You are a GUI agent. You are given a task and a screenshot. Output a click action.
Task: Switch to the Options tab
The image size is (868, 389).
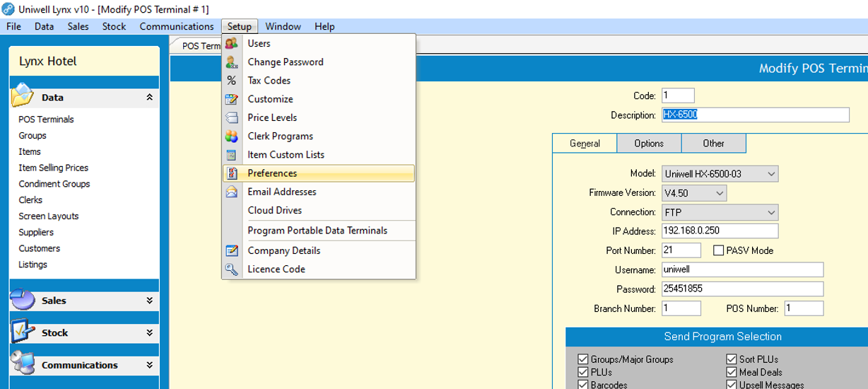coord(648,144)
